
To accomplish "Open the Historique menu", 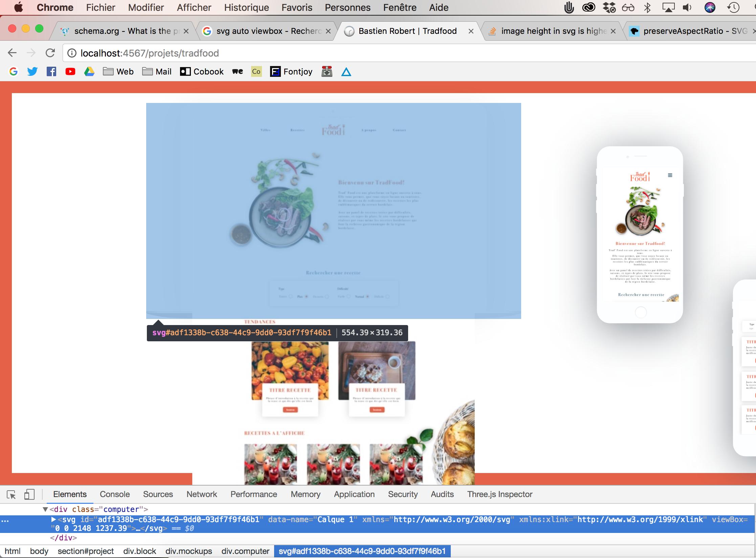I will click(x=246, y=7).
